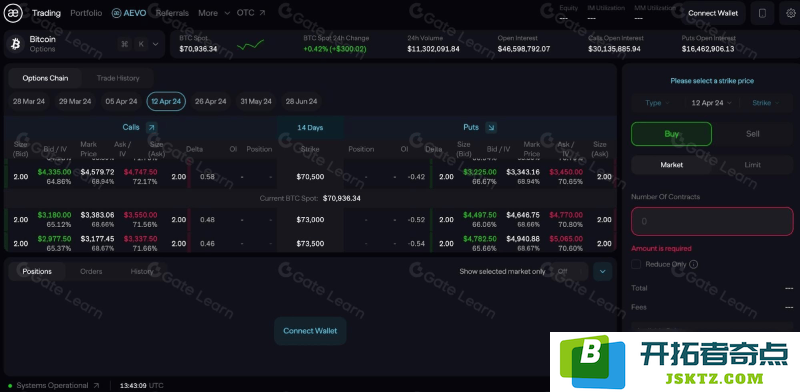Expand the Bitcoin market selector chevron

[x=156, y=44]
